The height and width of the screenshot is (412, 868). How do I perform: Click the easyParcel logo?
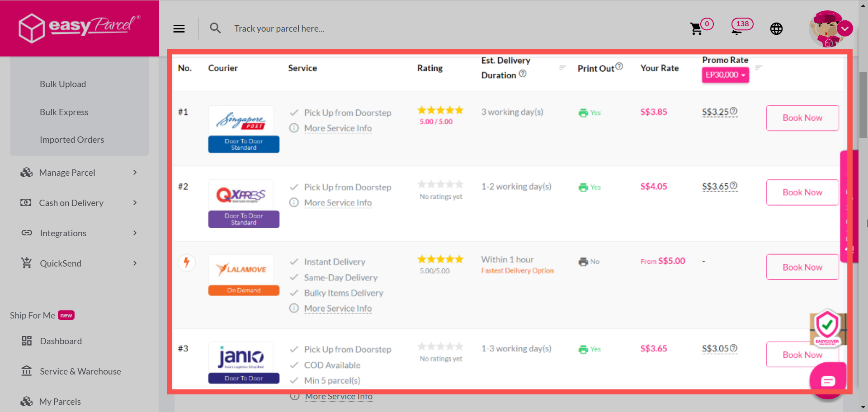coord(80,28)
